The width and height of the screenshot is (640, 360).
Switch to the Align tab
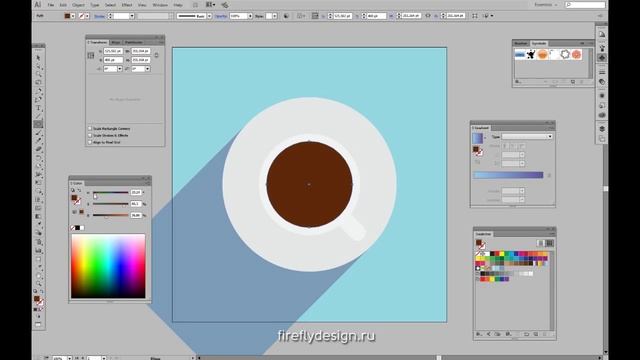click(116, 42)
